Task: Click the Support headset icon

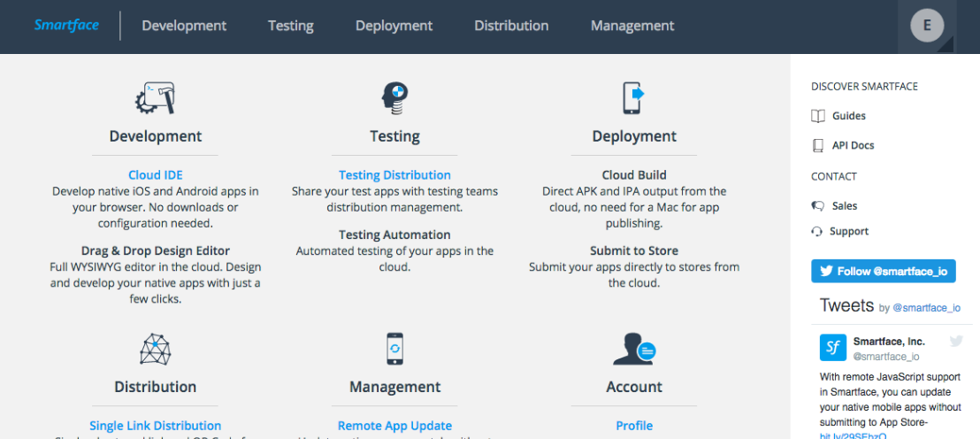Action: pyautogui.click(x=817, y=231)
